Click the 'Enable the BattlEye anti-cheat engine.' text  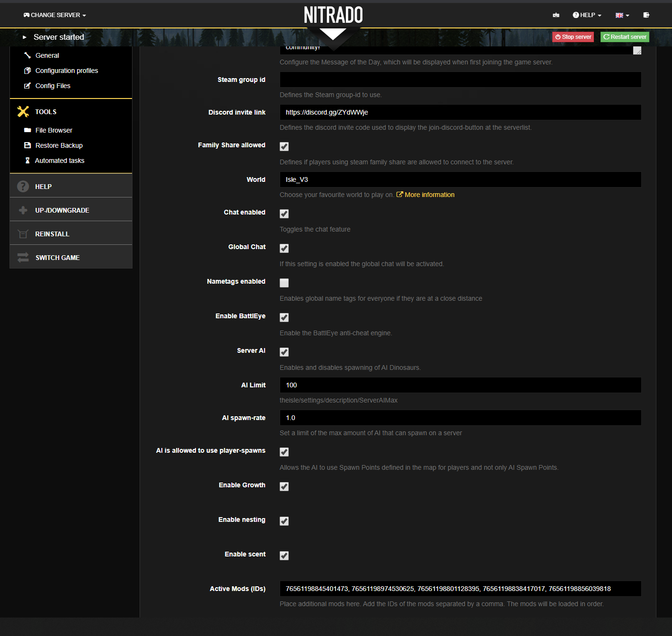pyautogui.click(x=336, y=333)
